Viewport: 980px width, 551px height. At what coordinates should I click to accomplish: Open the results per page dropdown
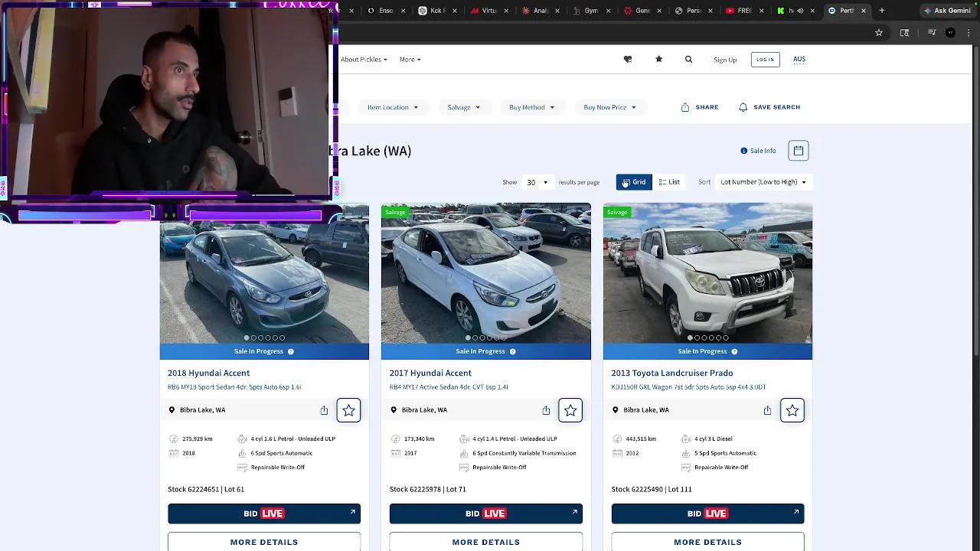tap(537, 182)
